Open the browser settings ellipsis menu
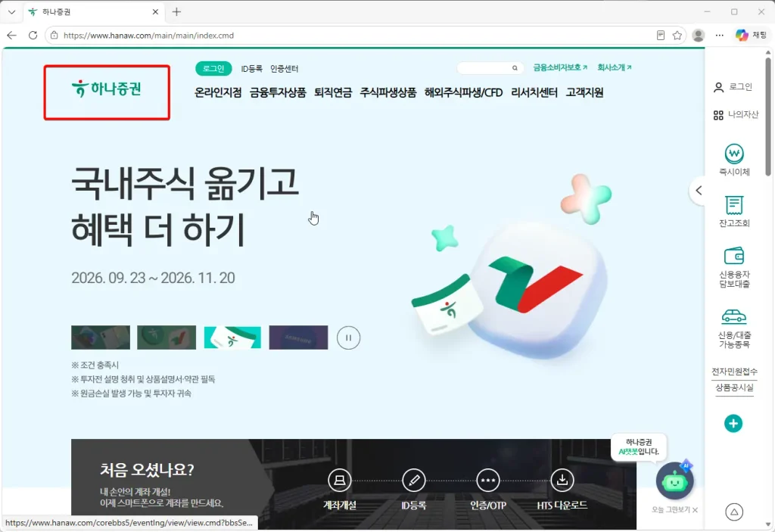Viewport: 775px width, 532px height. 720,35
